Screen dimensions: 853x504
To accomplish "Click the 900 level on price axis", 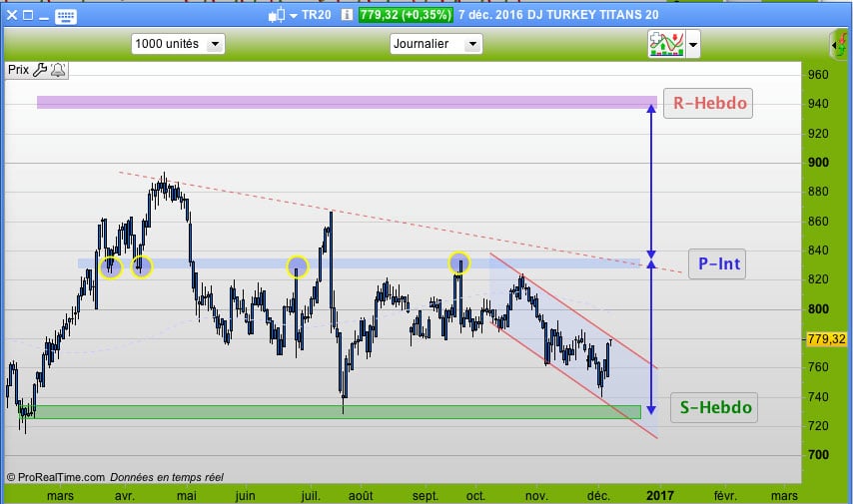I will (818, 163).
